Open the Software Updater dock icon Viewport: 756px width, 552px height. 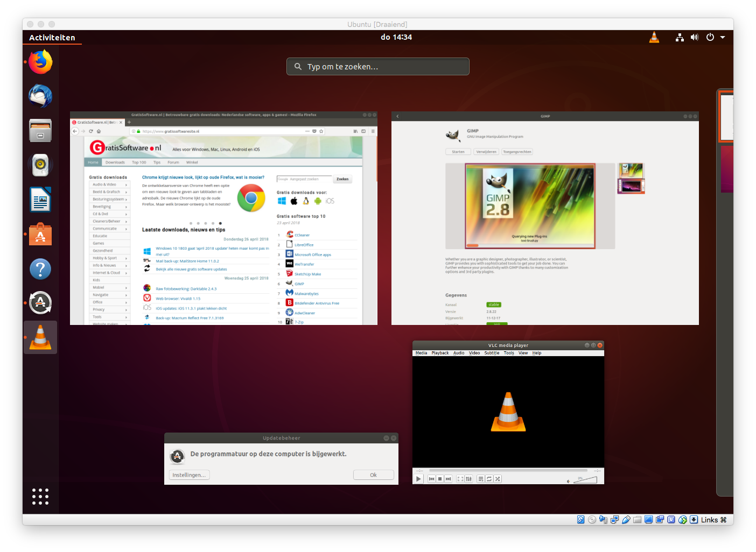point(40,303)
